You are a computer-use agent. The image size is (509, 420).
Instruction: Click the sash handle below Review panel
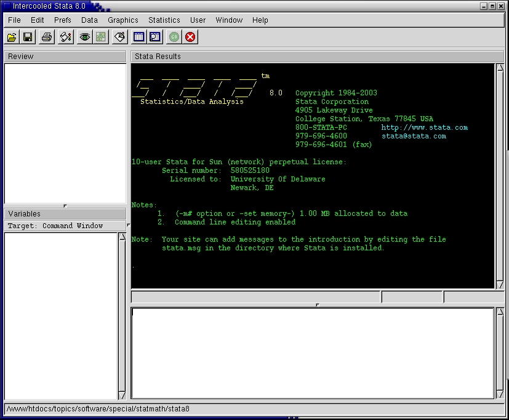coord(65,205)
